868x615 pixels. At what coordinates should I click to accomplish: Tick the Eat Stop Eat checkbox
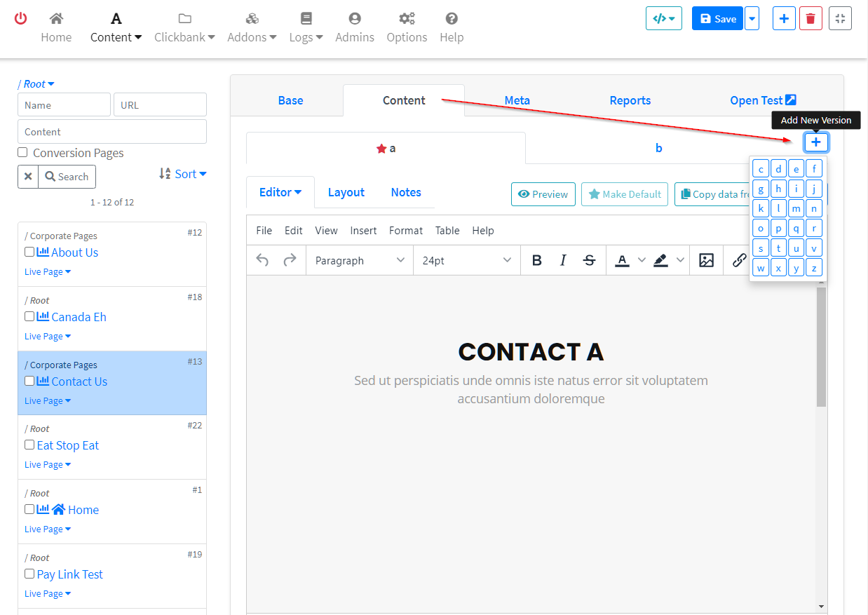(x=29, y=445)
